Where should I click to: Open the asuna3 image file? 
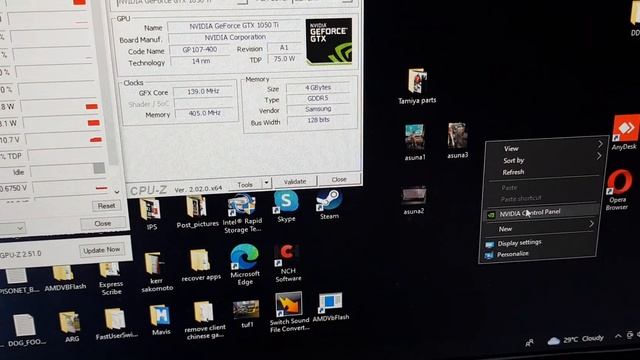click(x=457, y=136)
